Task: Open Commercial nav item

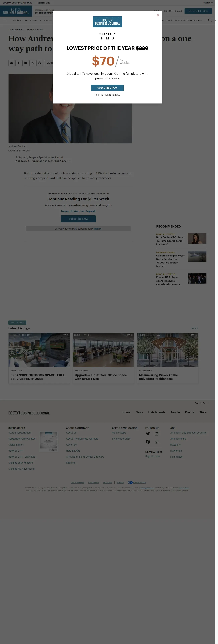Action: [x=46, y=21]
